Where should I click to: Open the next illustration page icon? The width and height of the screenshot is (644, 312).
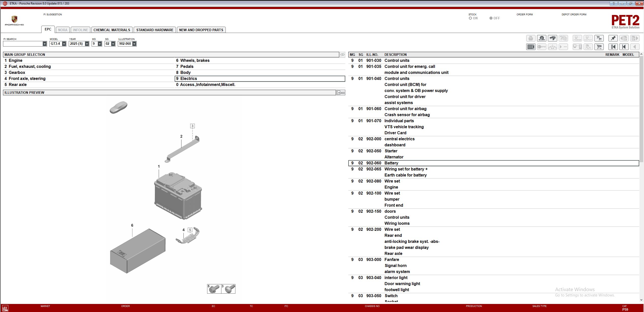coord(635,38)
